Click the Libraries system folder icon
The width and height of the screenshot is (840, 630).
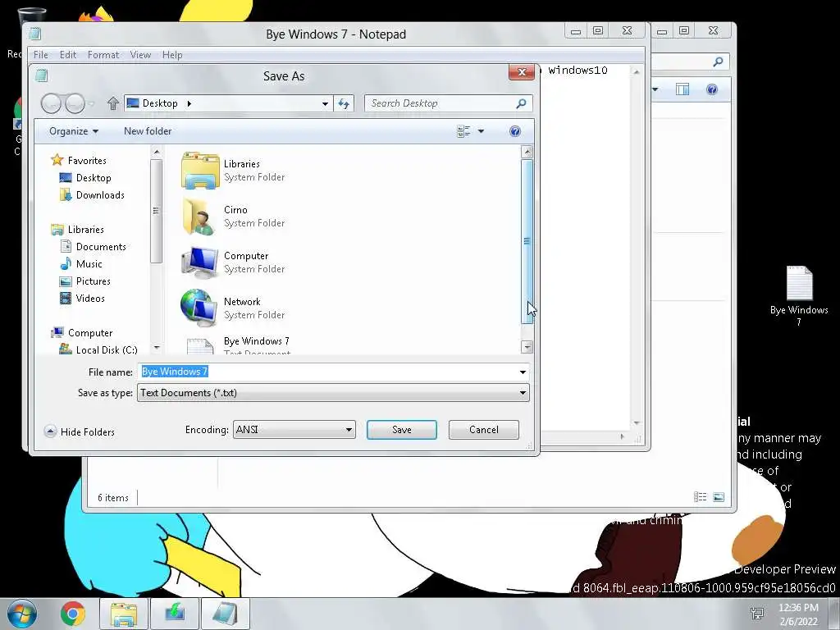coord(200,171)
